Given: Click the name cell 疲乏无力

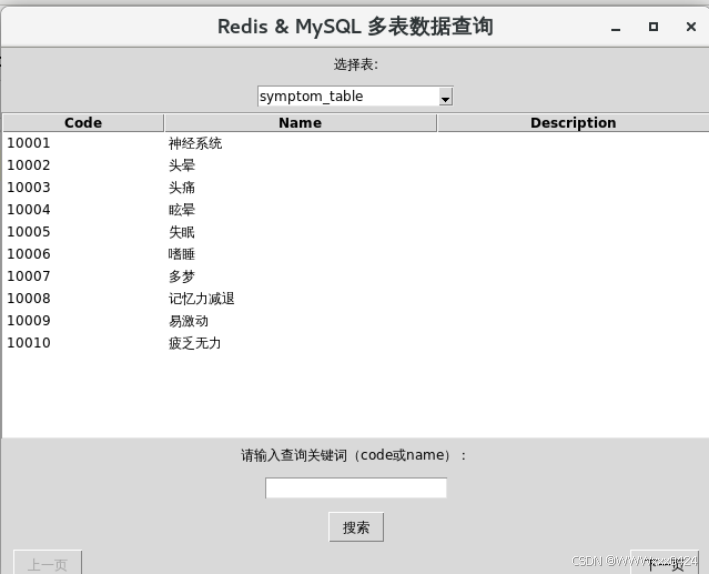Looking at the screenshot, I should coord(195,343).
